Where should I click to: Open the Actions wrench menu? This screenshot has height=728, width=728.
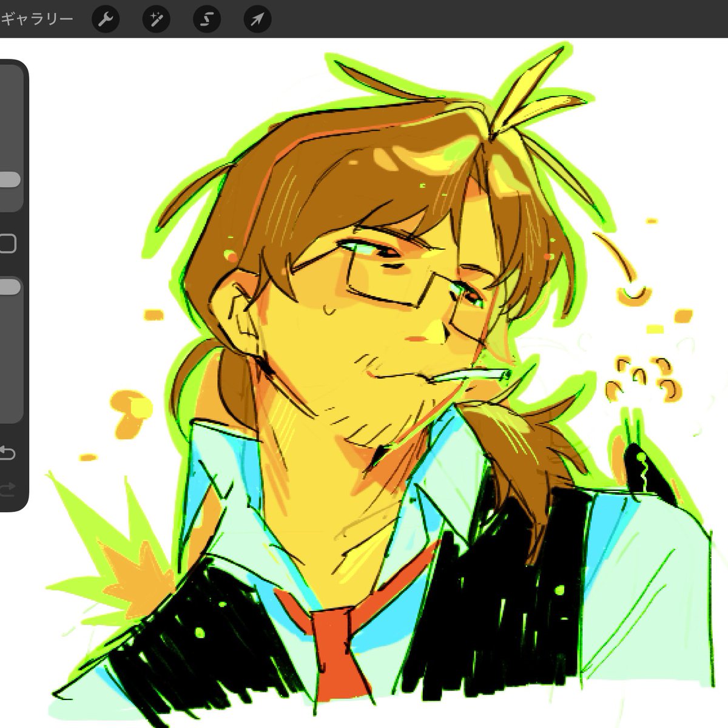click(105, 19)
